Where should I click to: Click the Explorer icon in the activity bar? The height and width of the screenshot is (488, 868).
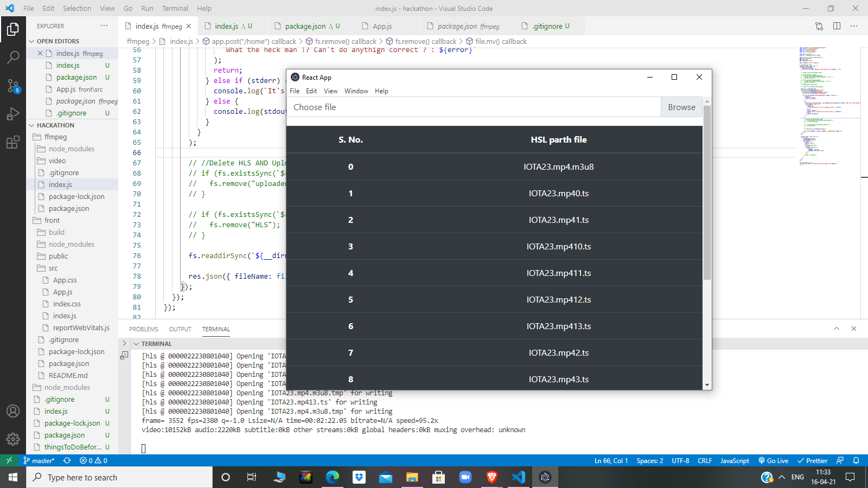coord(13,30)
